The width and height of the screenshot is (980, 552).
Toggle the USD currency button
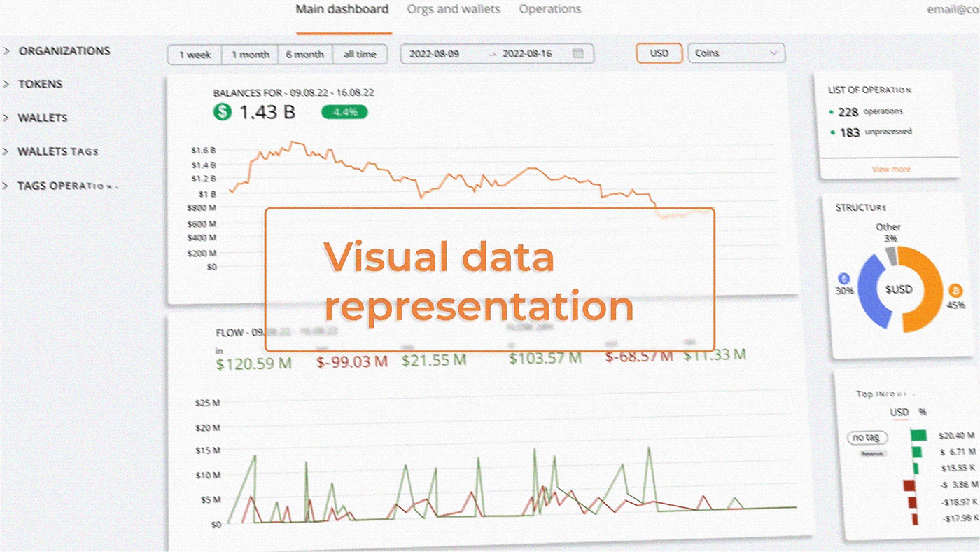(659, 53)
